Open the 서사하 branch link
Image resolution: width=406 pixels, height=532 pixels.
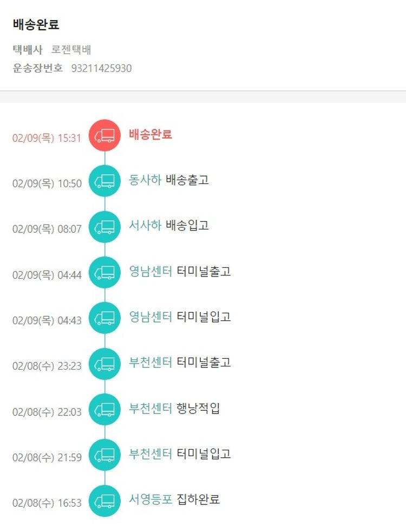coord(145,226)
